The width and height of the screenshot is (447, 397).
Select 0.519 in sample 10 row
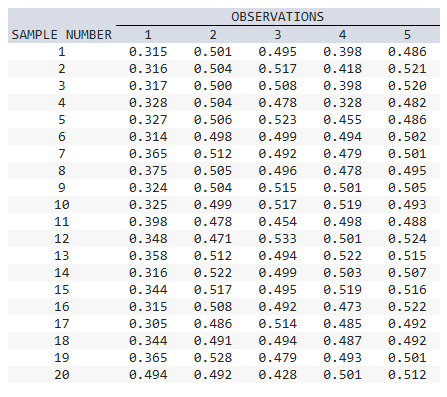tap(342, 205)
